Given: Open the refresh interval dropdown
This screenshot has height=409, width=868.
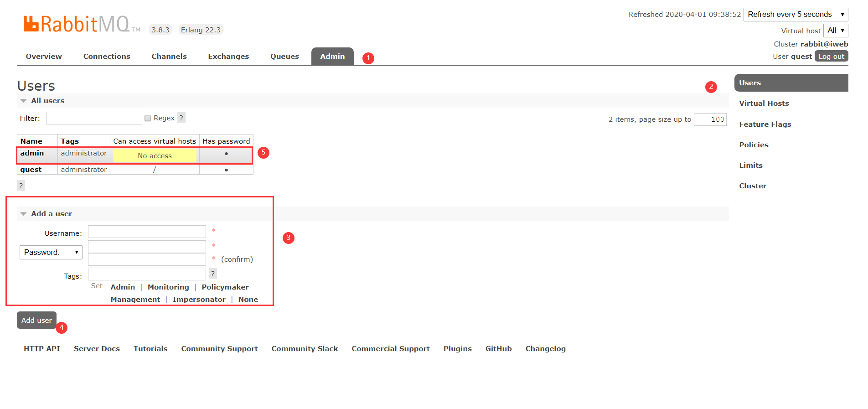Looking at the screenshot, I should pos(796,15).
